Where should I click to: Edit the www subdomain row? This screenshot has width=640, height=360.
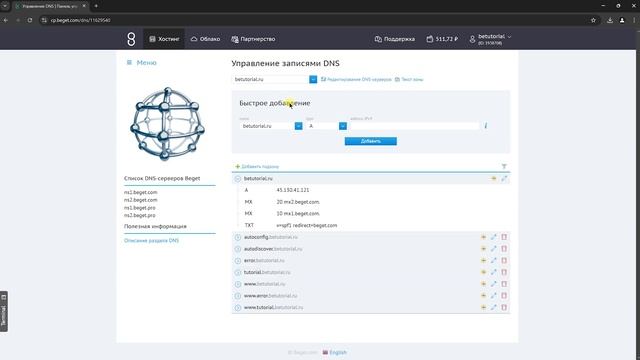(493, 284)
